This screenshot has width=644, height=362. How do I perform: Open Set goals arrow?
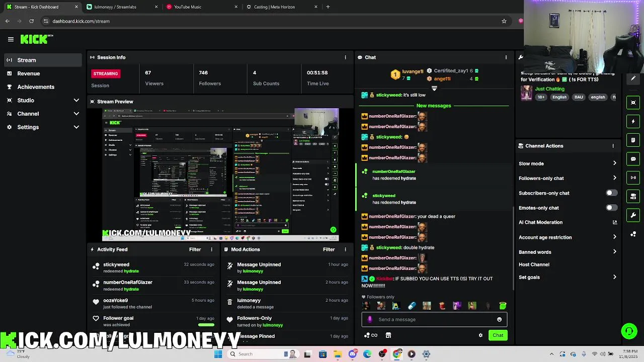coord(614,277)
